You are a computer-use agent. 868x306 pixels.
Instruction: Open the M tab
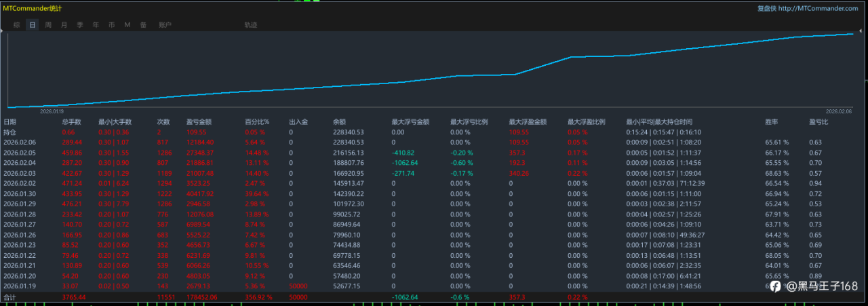127,25
